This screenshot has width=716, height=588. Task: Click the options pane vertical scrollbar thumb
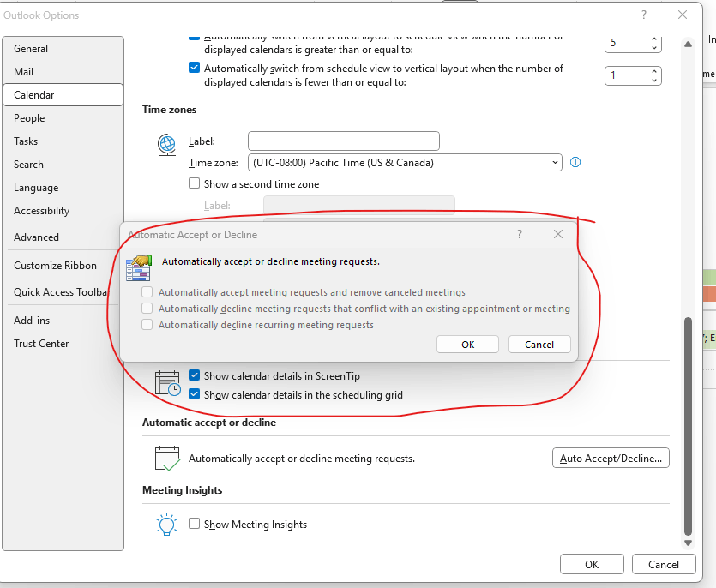click(689, 426)
